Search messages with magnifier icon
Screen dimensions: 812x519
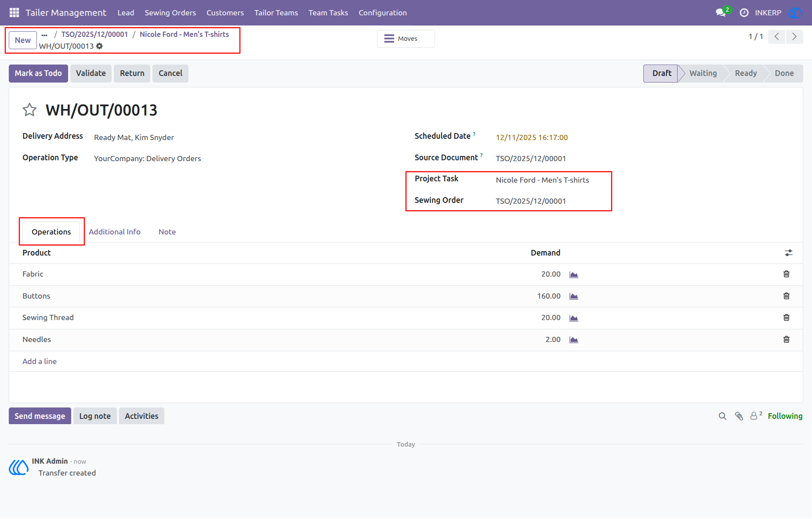(722, 416)
